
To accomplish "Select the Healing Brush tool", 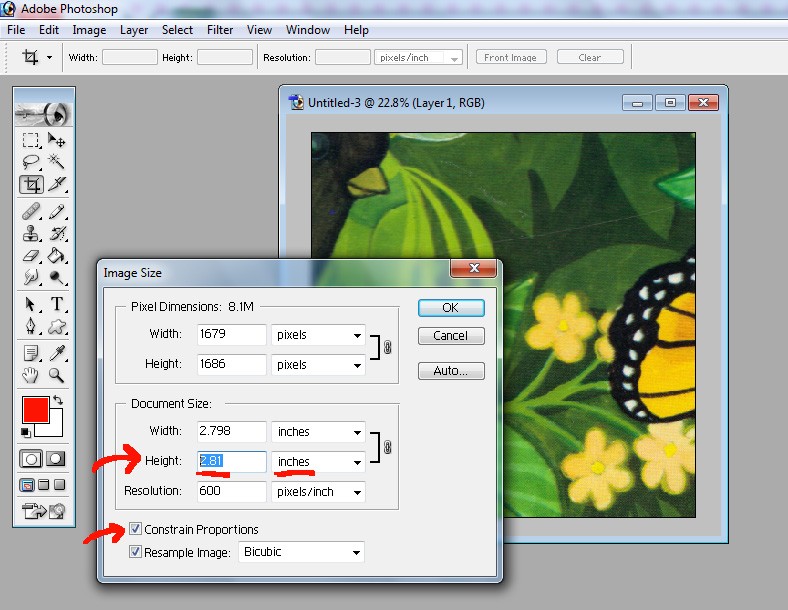I will coord(31,212).
